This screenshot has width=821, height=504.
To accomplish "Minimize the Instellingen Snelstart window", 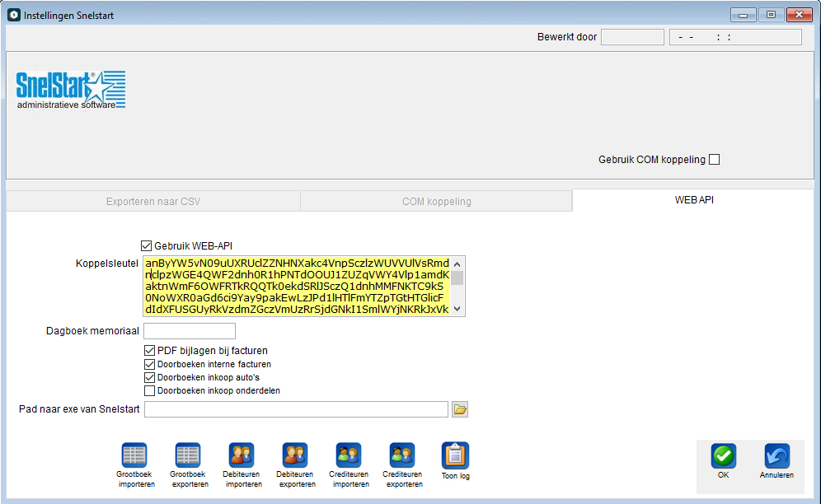I will [x=743, y=15].
